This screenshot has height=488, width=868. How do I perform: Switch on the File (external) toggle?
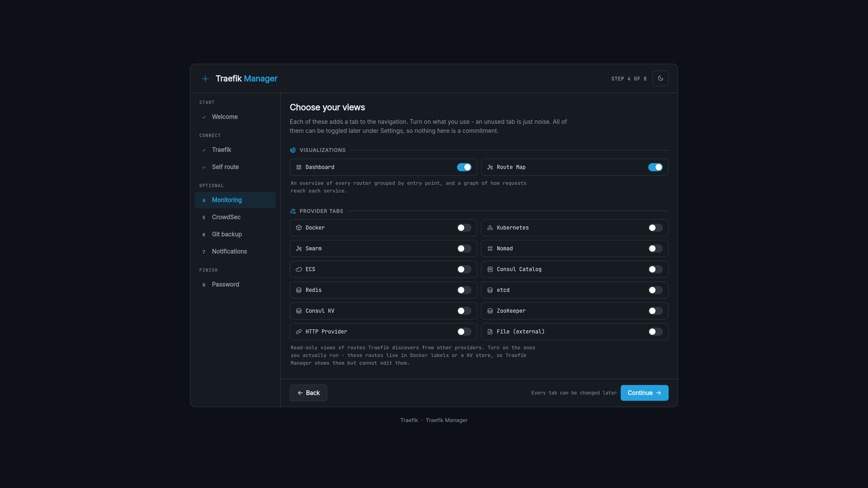[x=656, y=332]
